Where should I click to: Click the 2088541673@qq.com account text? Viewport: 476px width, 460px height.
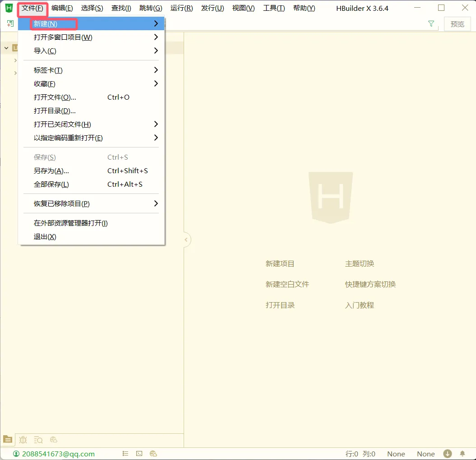pos(58,454)
